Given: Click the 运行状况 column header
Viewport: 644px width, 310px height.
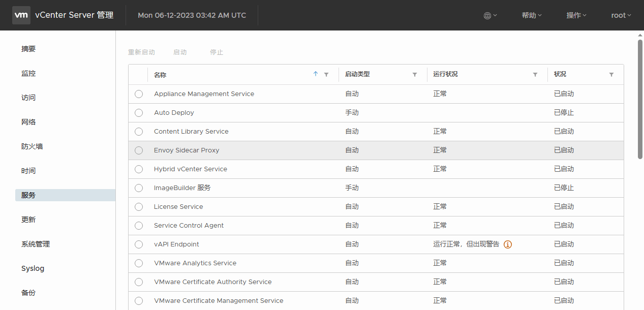Looking at the screenshot, I should pyautogui.click(x=445, y=74).
